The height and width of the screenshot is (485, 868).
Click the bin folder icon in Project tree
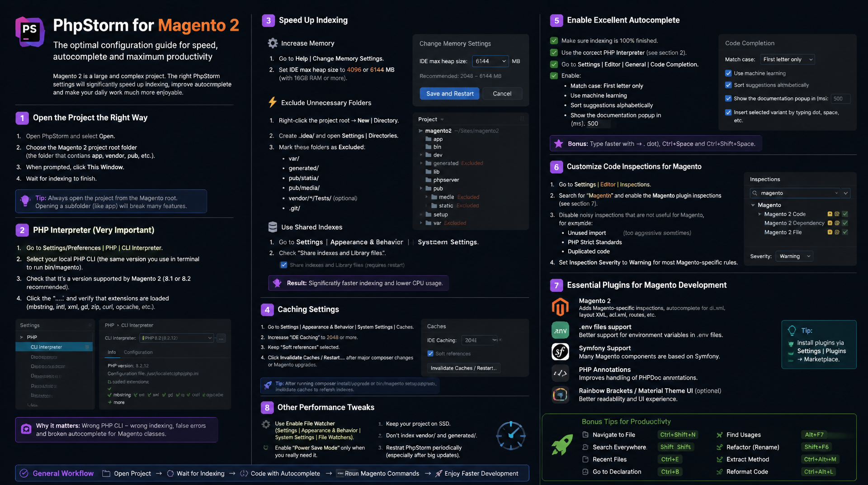click(x=428, y=147)
